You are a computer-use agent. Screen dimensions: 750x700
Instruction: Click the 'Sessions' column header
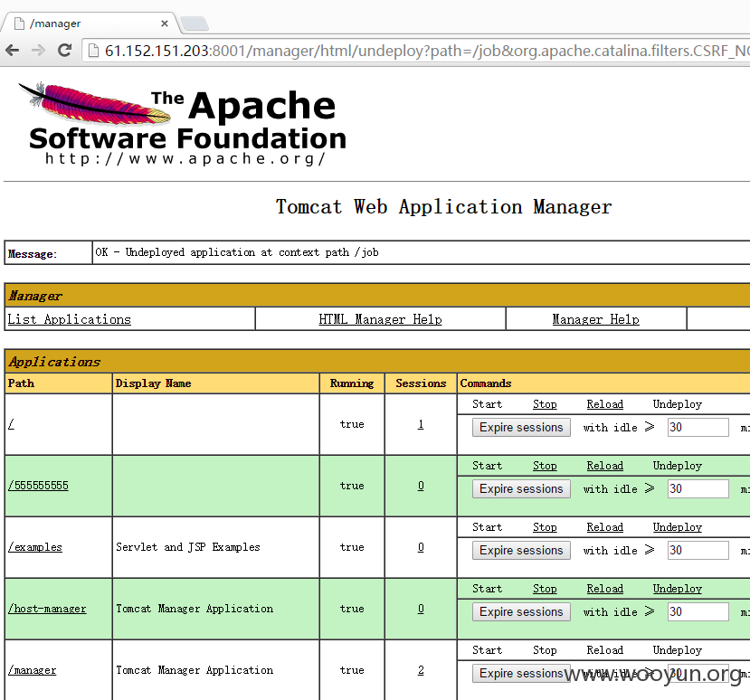tap(421, 383)
